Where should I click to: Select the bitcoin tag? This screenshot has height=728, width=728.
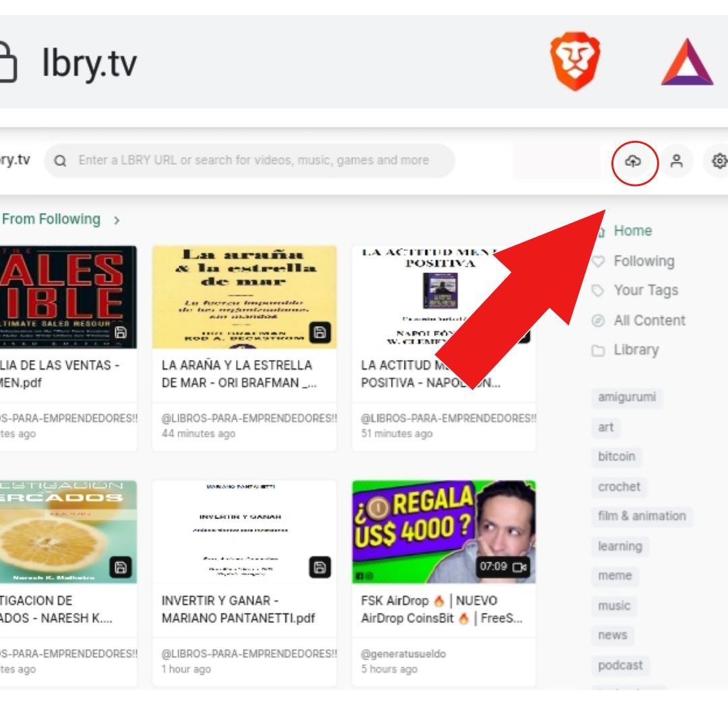click(x=616, y=456)
